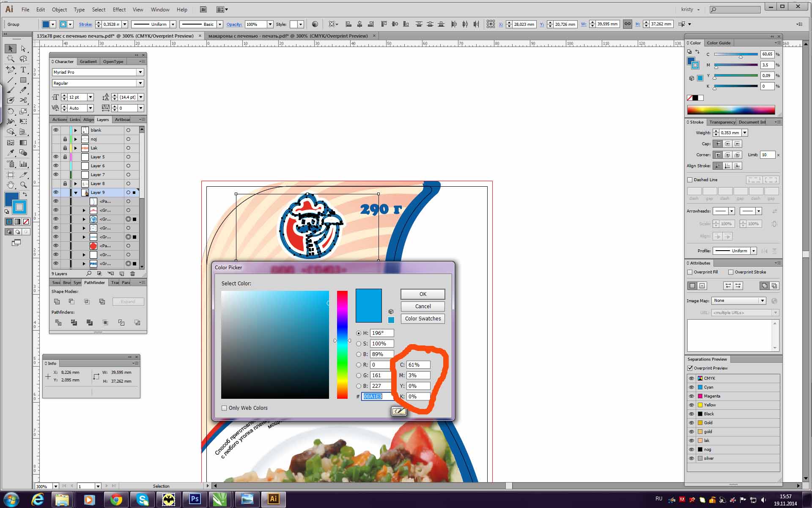Enable Overprint Fill checkbox
812x508 pixels.
pyautogui.click(x=690, y=272)
